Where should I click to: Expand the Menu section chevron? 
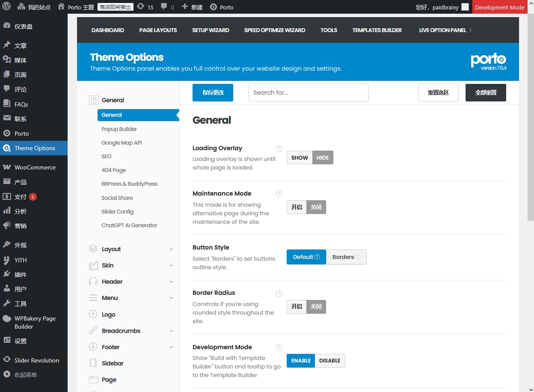point(171,298)
